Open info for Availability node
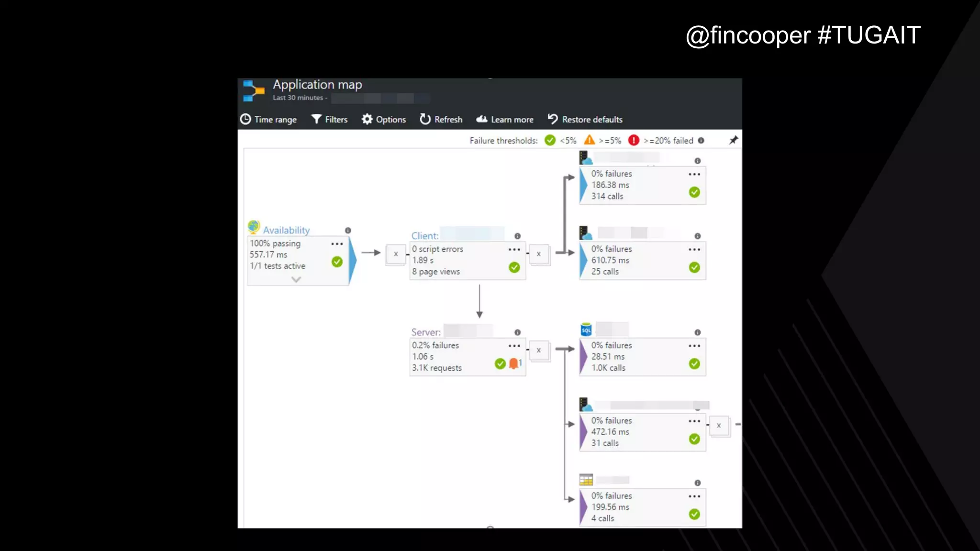 (x=348, y=231)
